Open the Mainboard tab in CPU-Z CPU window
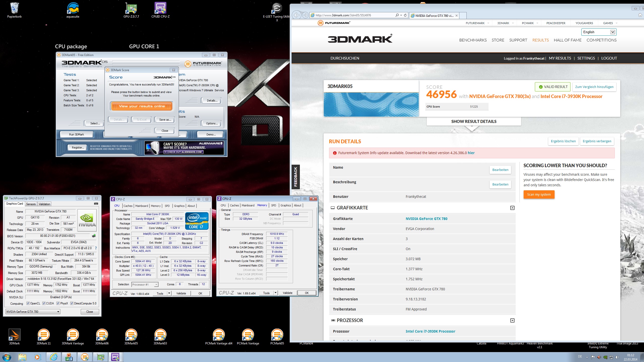The image size is (644, 362). pyautogui.click(x=142, y=206)
